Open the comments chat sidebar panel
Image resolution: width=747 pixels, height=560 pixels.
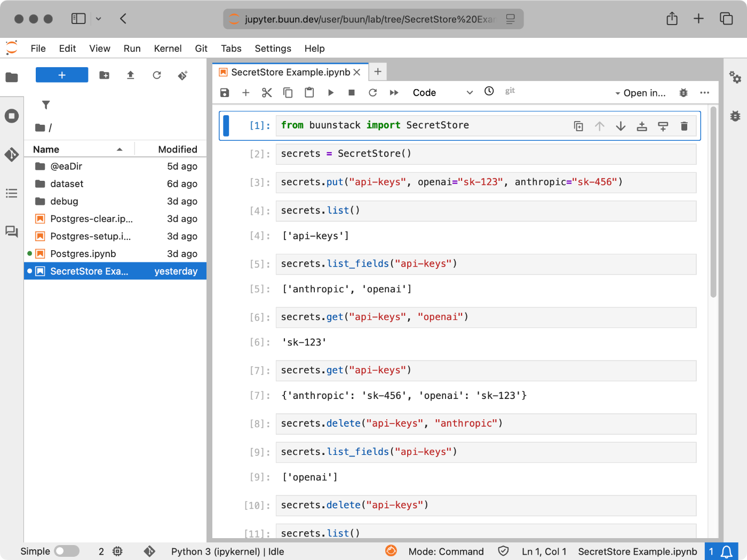pyautogui.click(x=12, y=231)
